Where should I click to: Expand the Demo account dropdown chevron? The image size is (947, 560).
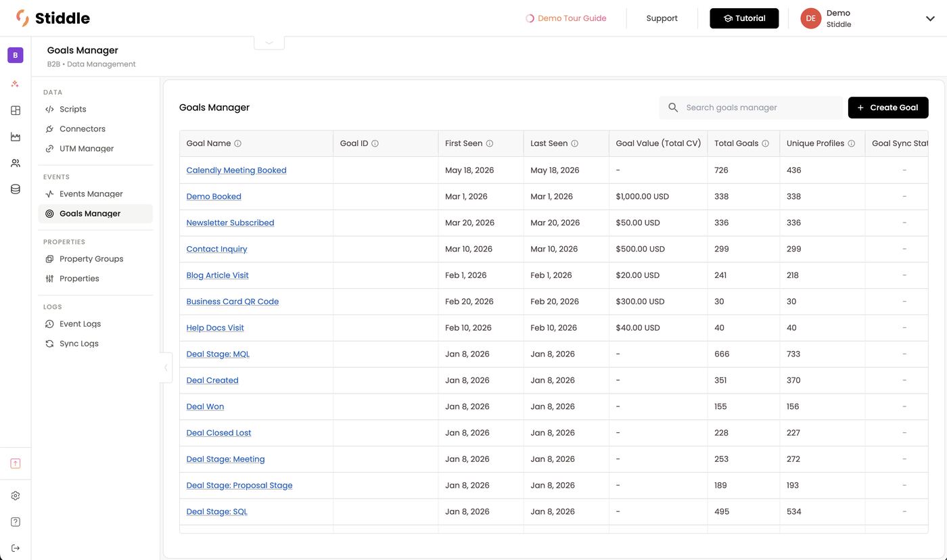pos(930,19)
